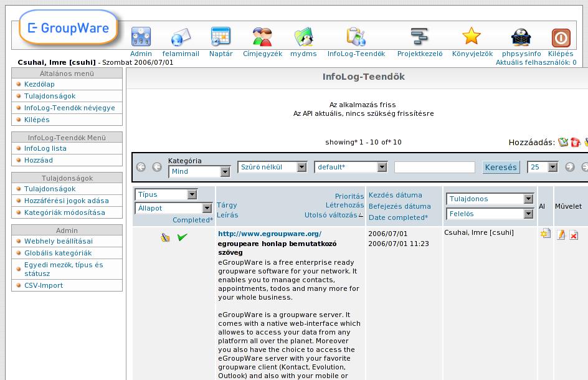Go to first page arrow in filter bar
The image size is (588, 380).
[x=141, y=167]
